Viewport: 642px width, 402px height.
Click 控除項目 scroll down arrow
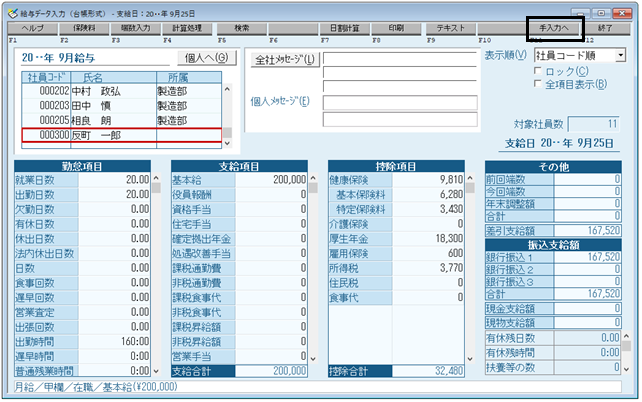[x=470, y=359]
